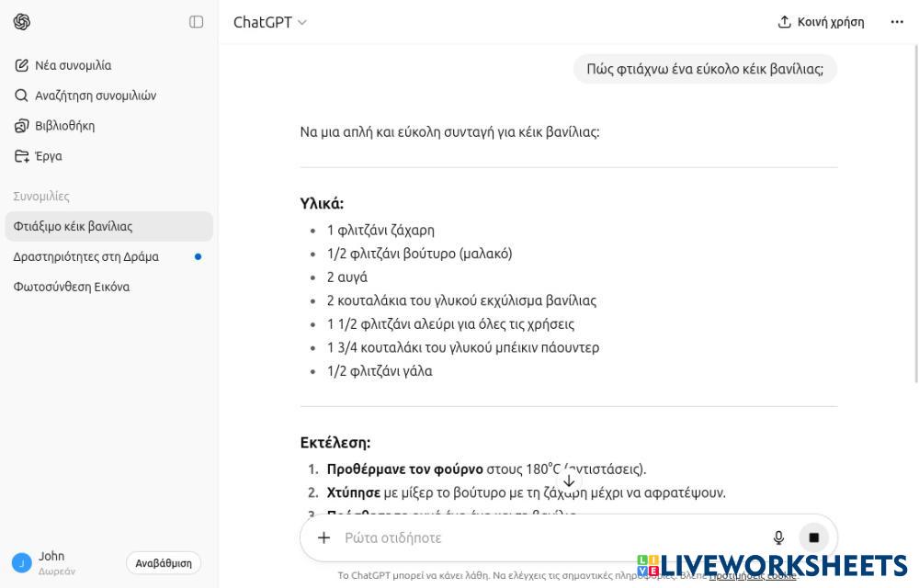Click the Αναβάθμιση upgrade button
The width and height of the screenshot is (919, 588).
click(163, 563)
